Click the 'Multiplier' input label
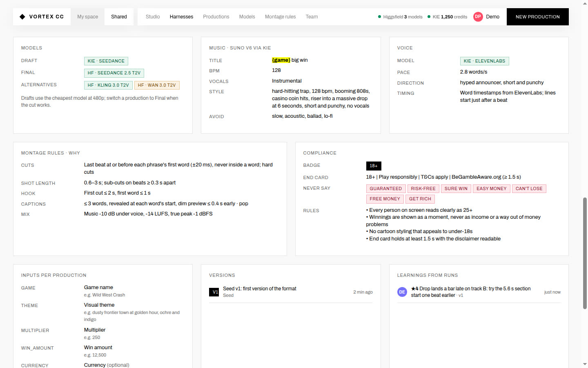 click(x=95, y=330)
